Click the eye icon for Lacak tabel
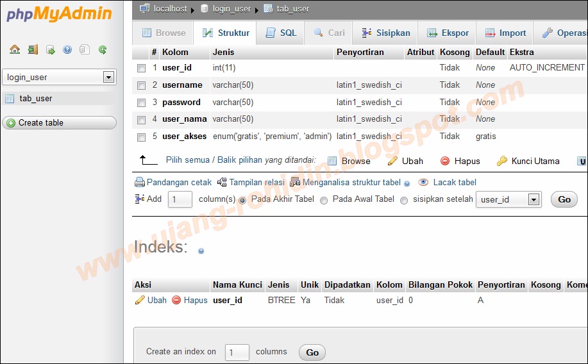The width and height of the screenshot is (588, 364). click(x=423, y=182)
